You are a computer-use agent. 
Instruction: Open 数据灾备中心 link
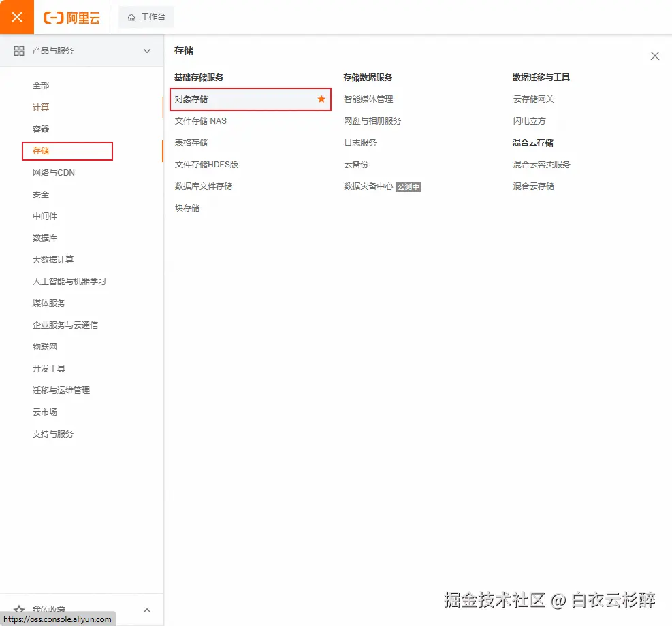368,186
